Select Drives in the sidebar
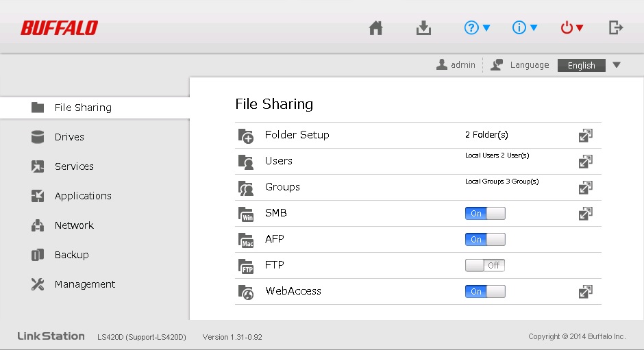This screenshot has height=350, width=644. point(69,137)
